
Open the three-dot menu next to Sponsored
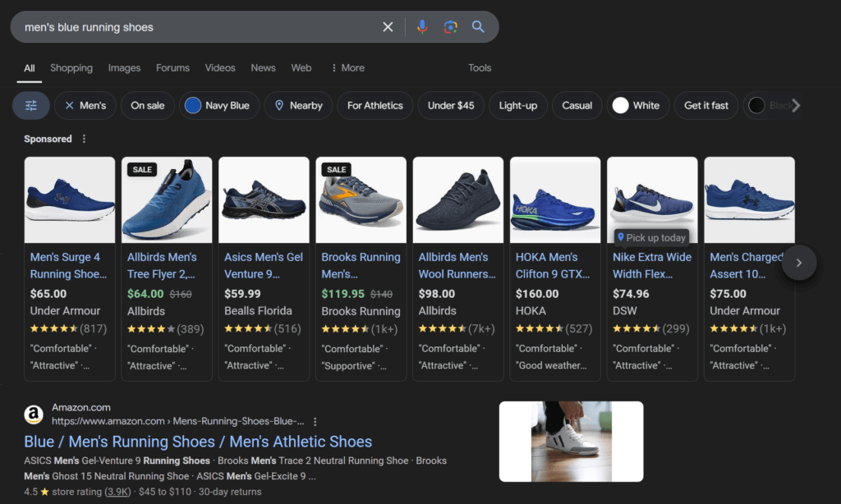coord(83,139)
